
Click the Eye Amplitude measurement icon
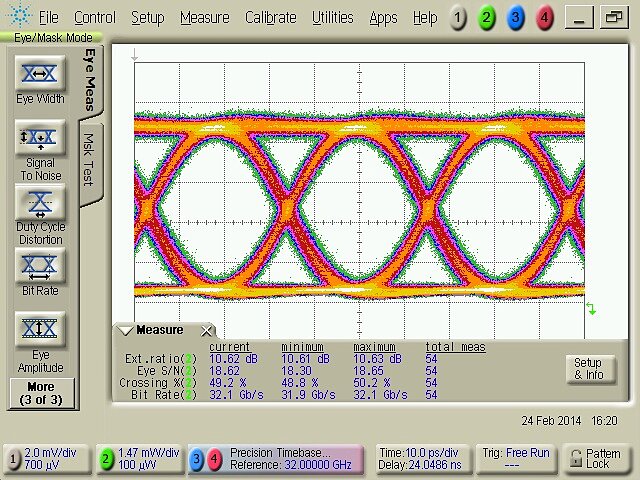pos(40,329)
